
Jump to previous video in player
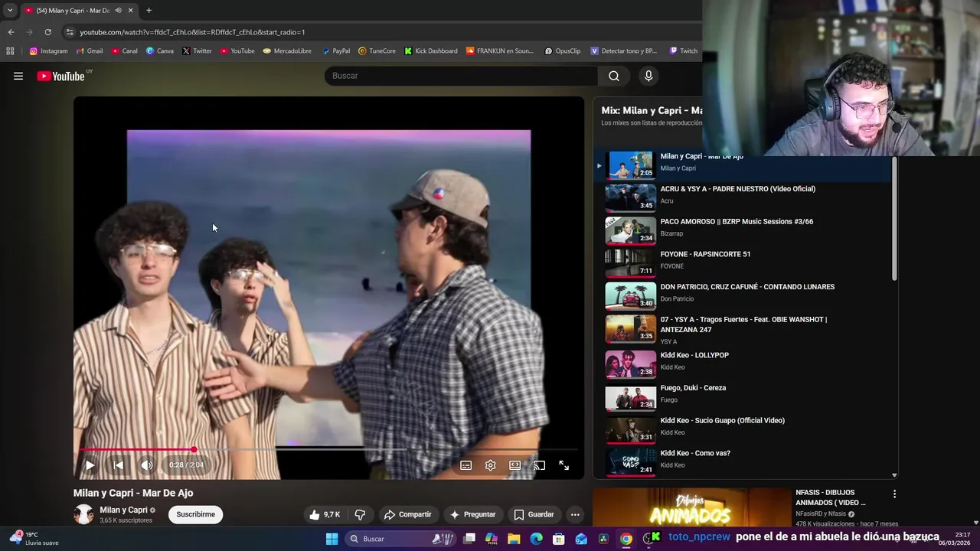[x=118, y=465]
